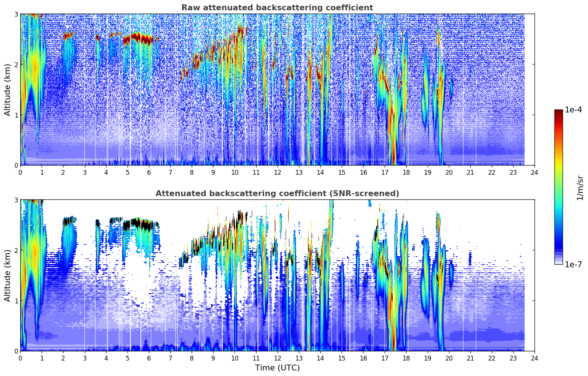The width and height of the screenshot is (588, 376).
Task: Click the backscatter colorbar gradient
Action: tap(559, 187)
